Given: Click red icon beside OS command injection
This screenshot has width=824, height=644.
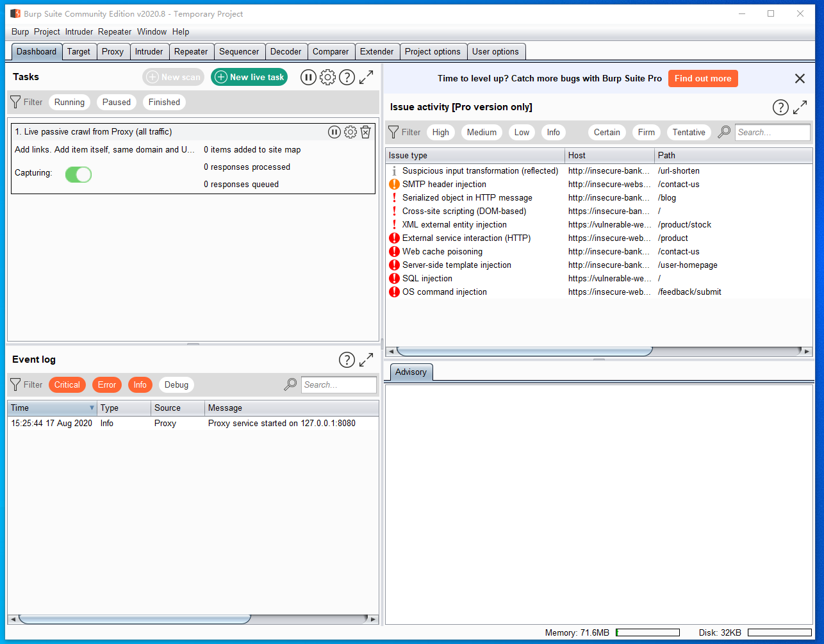Looking at the screenshot, I should (x=394, y=292).
